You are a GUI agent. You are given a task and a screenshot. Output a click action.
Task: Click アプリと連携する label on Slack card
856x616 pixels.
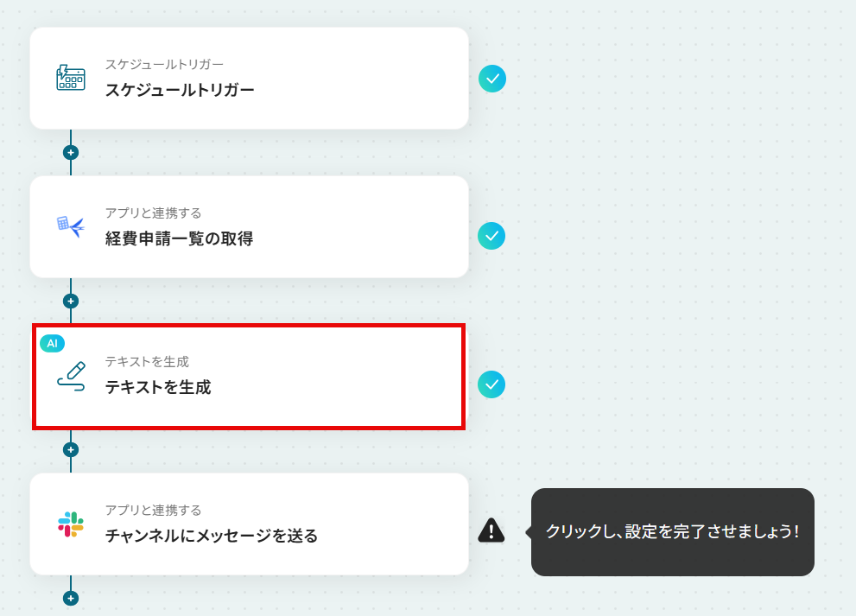154,510
